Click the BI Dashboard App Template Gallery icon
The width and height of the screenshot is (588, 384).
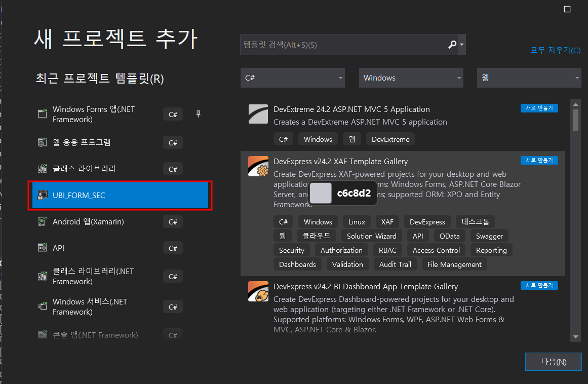click(258, 291)
